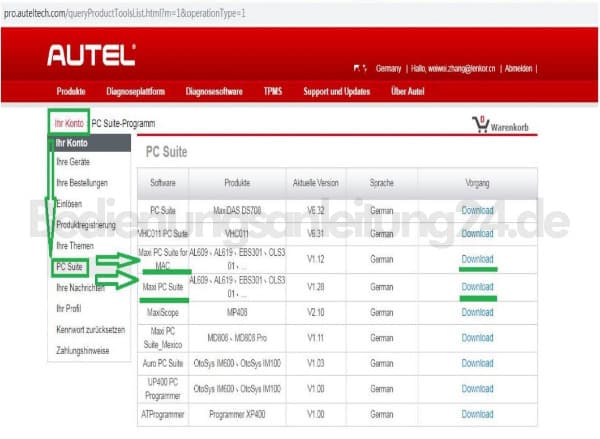Open Zahlungshinweise in the sidebar
This screenshot has width=600, height=439.
(x=83, y=351)
